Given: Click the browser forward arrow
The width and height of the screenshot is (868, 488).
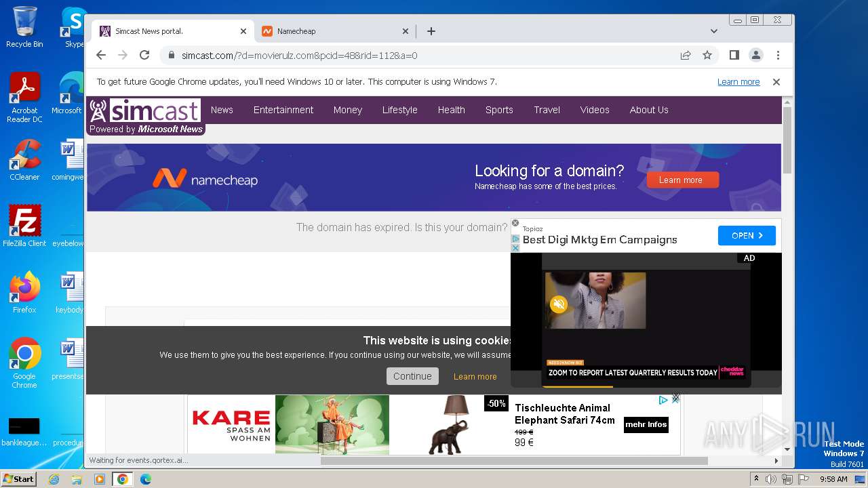Looking at the screenshot, I should click(123, 55).
